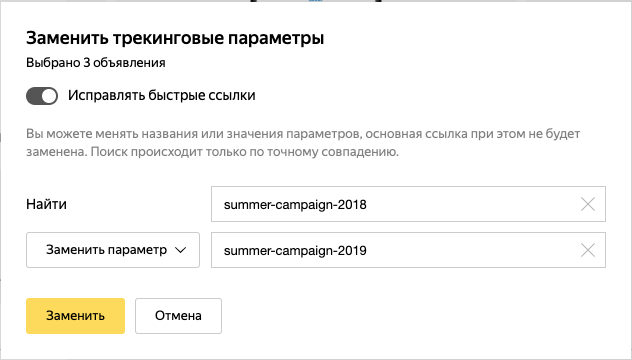Place cursor in summer-campaign-2019 text
Screen dimensions: 632x360
(295, 251)
